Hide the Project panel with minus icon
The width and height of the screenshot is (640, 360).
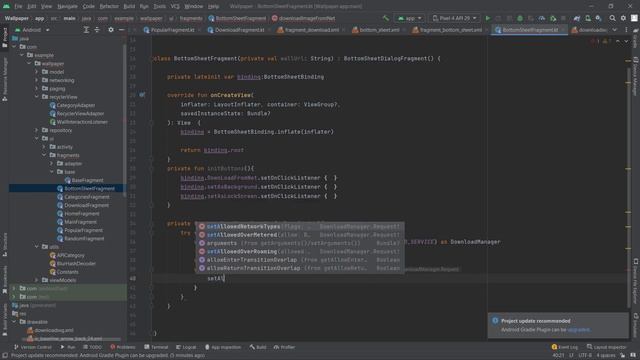(122, 30)
